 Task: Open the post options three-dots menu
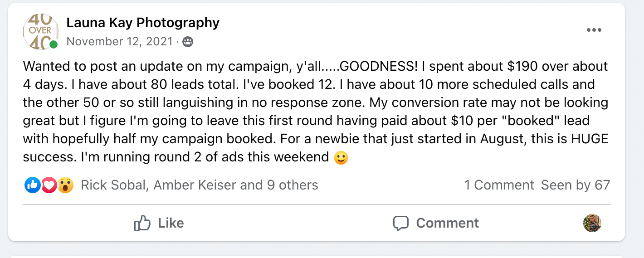pyautogui.click(x=594, y=30)
